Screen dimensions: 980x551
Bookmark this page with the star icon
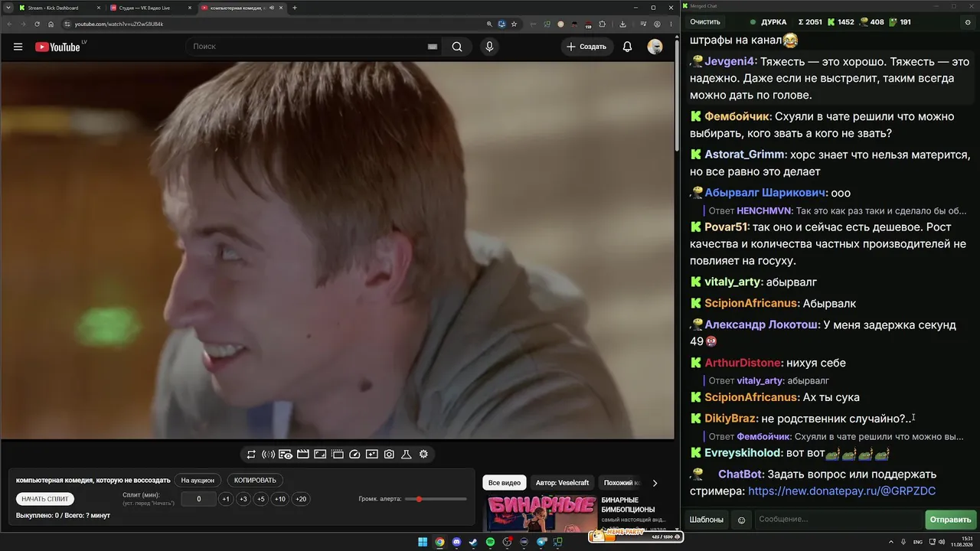pyautogui.click(x=514, y=24)
